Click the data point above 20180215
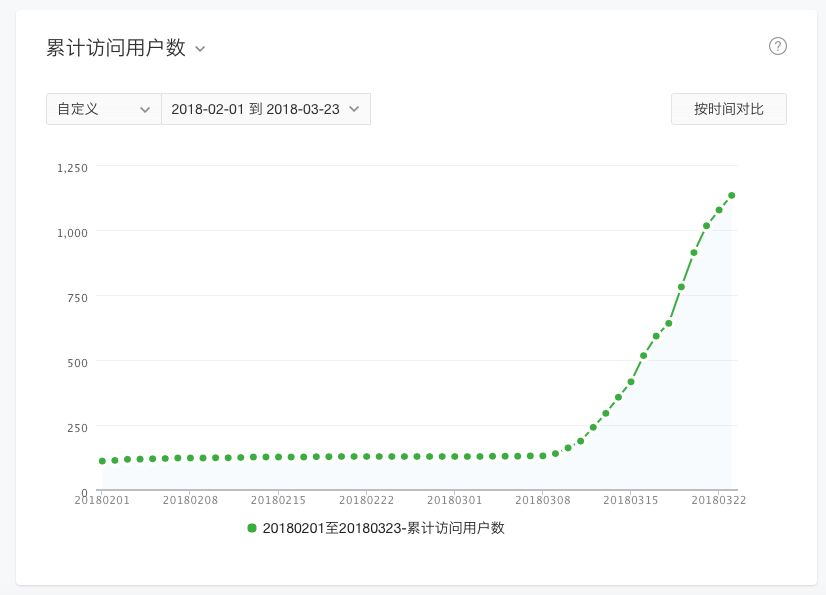This screenshot has height=595, width=826. 278,457
